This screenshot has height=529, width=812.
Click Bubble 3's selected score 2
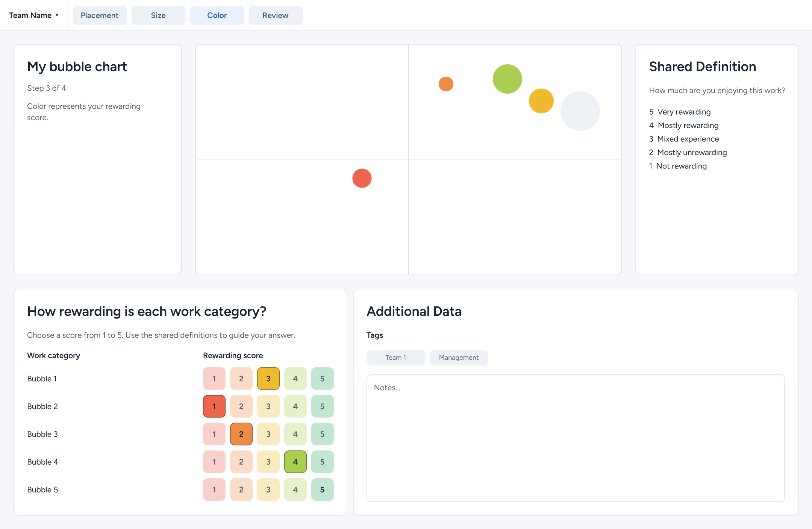241,434
